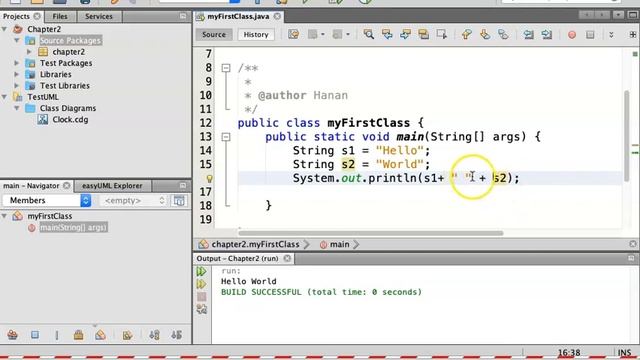Viewport: 640px width, 360px height.
Task: Toggle Rectangular Selection mode
Action: (442, 34)
